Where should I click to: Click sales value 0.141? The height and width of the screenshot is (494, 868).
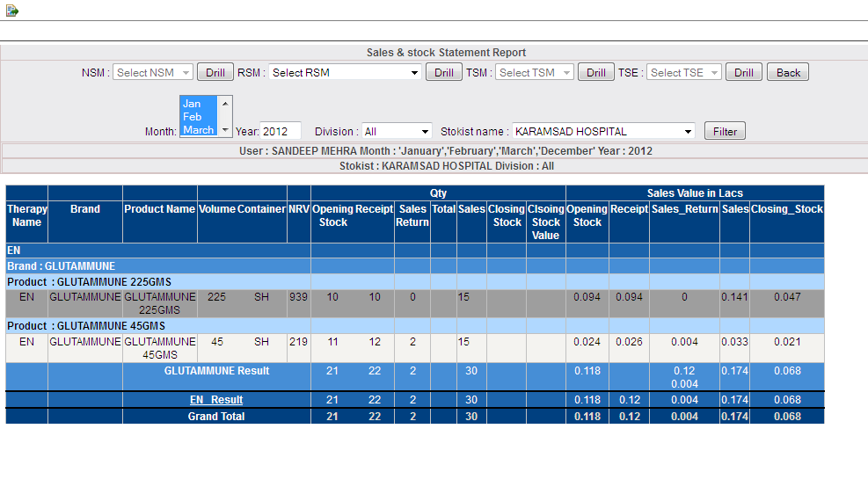[x=734, y=296]
